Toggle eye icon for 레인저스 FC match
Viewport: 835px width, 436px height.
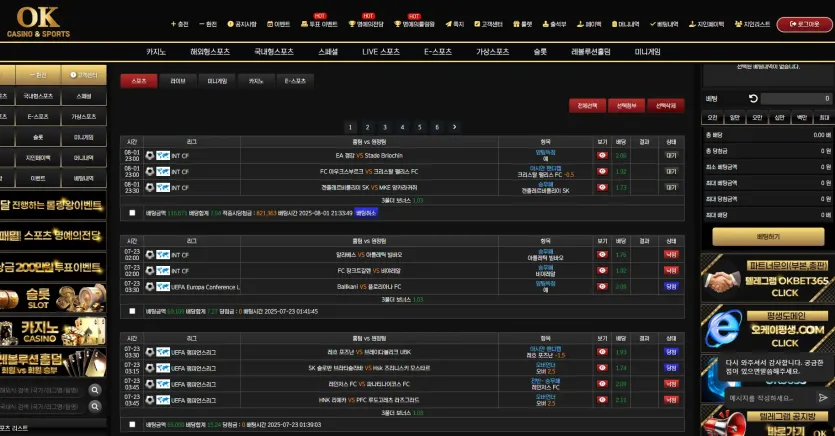(x=602, y=384)
